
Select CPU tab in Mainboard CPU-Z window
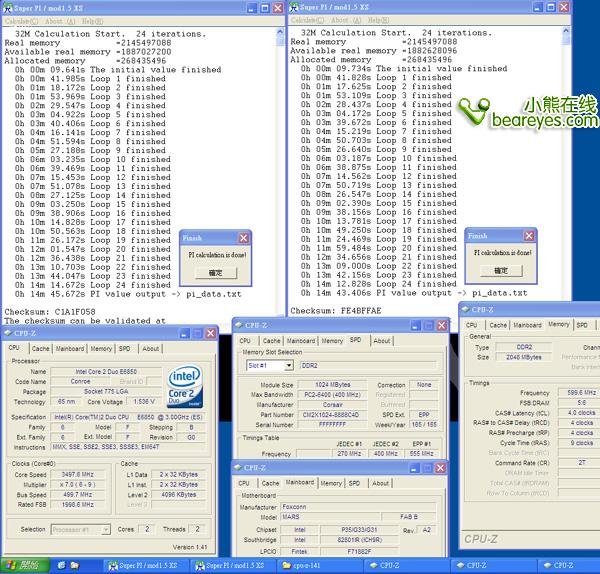click(x=244, y=483)
